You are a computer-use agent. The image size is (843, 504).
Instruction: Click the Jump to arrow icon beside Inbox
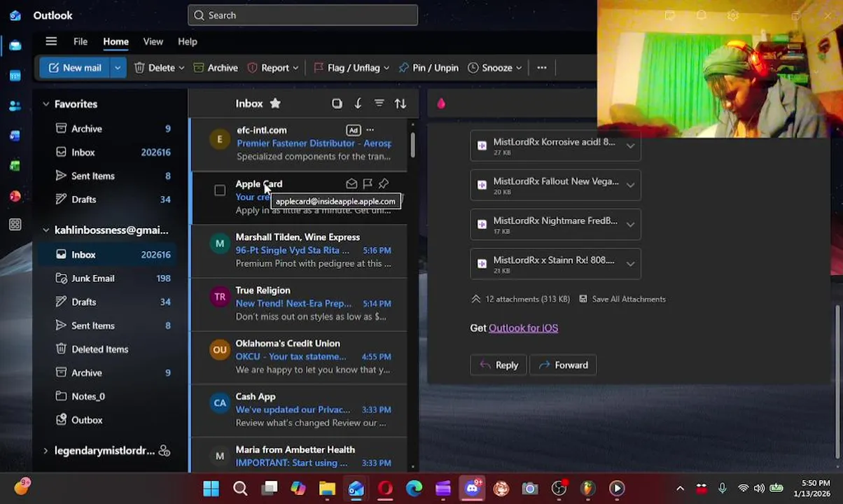358,104
